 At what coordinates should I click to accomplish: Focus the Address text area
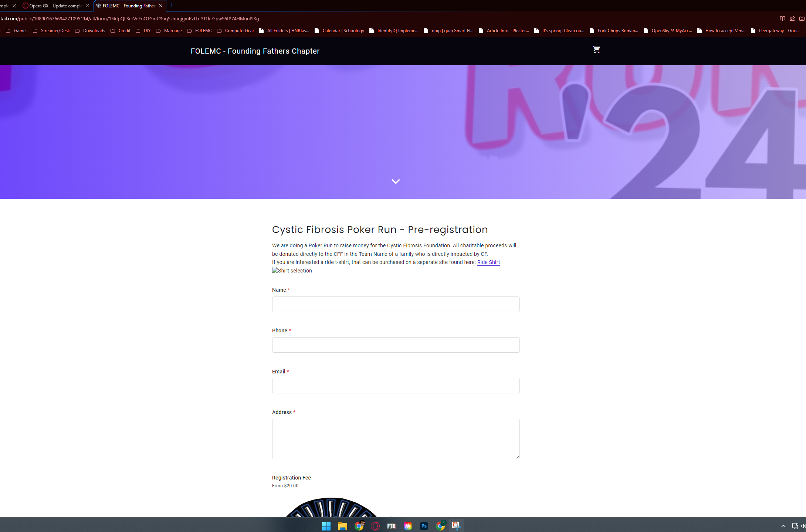396,439
